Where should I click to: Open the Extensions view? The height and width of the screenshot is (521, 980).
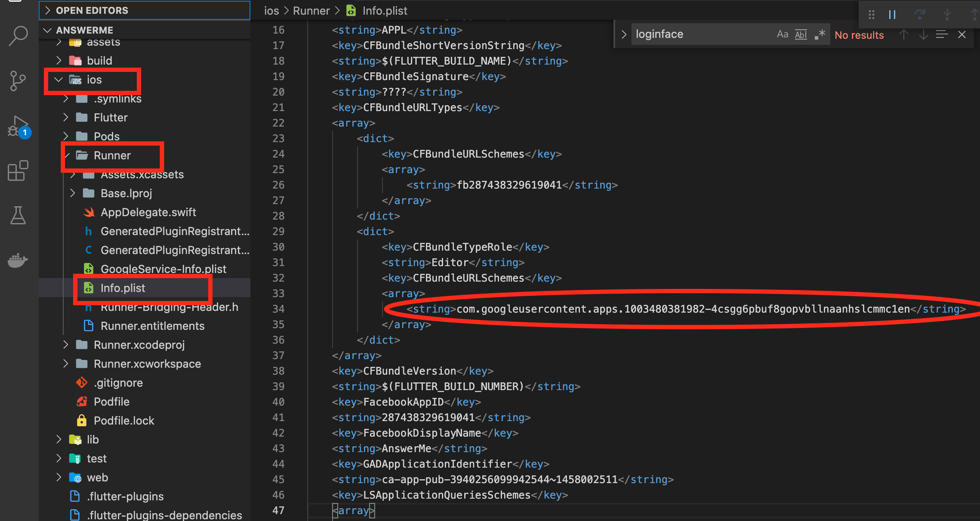(x=18, y=171)
